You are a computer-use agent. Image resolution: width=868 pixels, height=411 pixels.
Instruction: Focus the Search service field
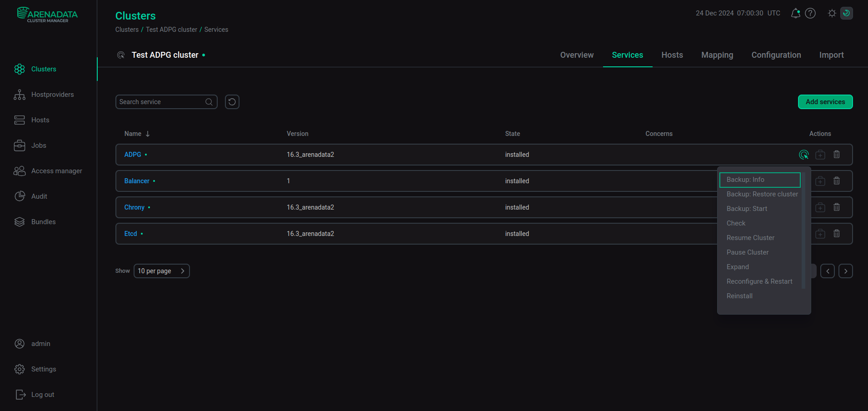pyautogui.click(x=166, y=102)
